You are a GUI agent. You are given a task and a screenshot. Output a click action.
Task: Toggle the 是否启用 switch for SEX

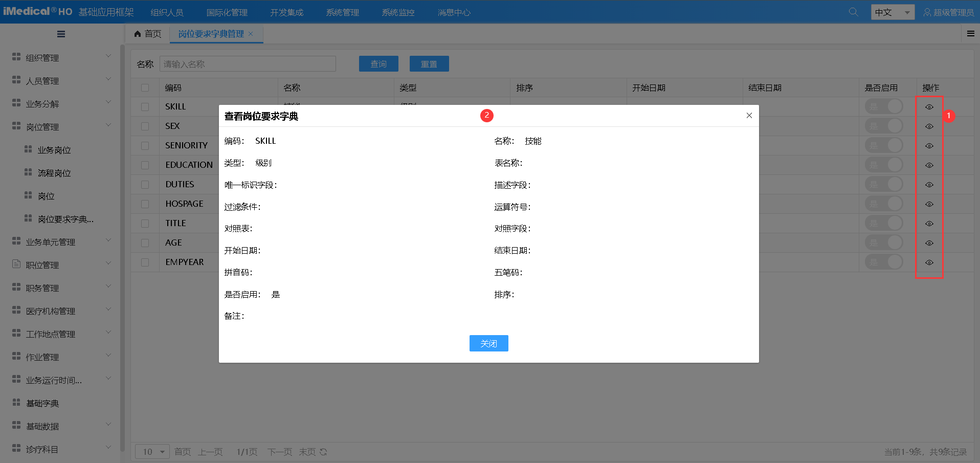pos(884,125)
